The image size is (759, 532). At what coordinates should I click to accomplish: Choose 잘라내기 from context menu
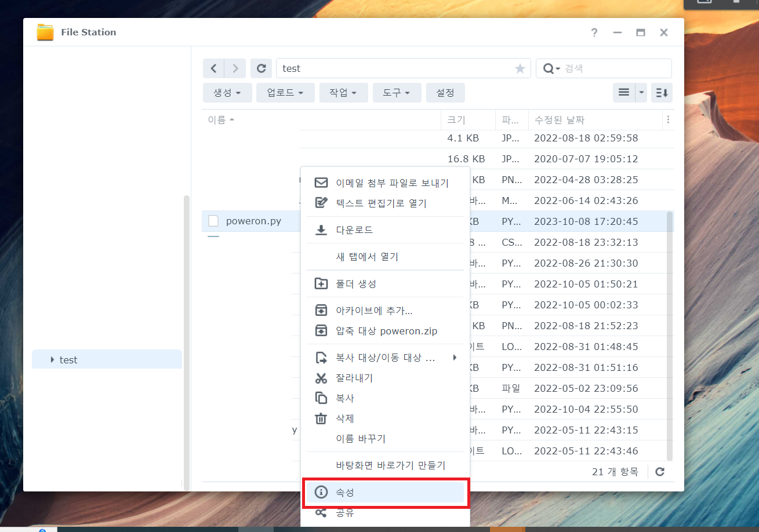pos(385,378)
